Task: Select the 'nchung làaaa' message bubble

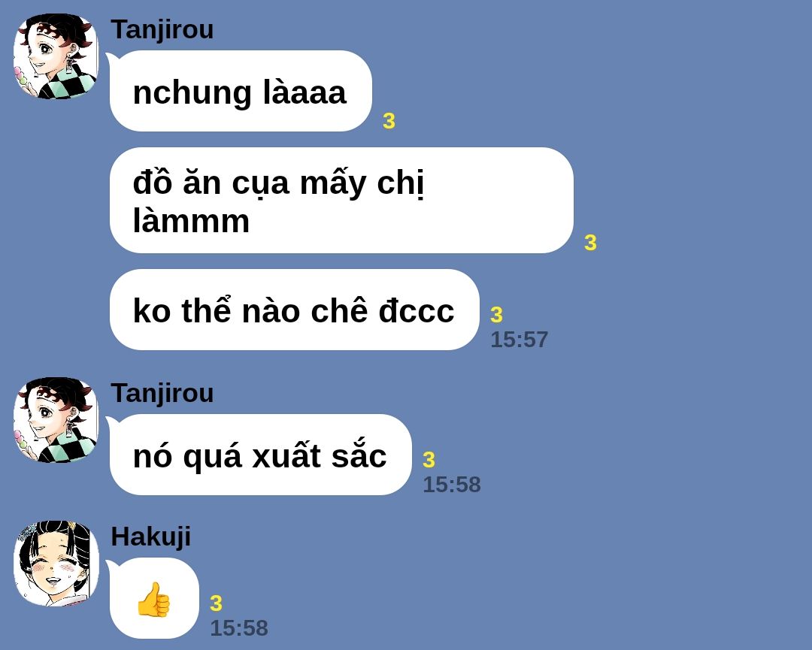Action: click(241, 91)
